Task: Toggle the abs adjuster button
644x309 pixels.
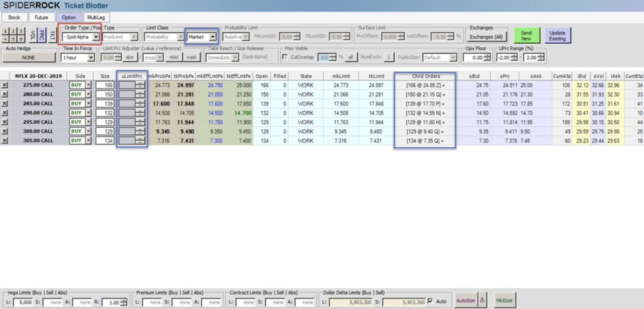Action: (129, 57)
